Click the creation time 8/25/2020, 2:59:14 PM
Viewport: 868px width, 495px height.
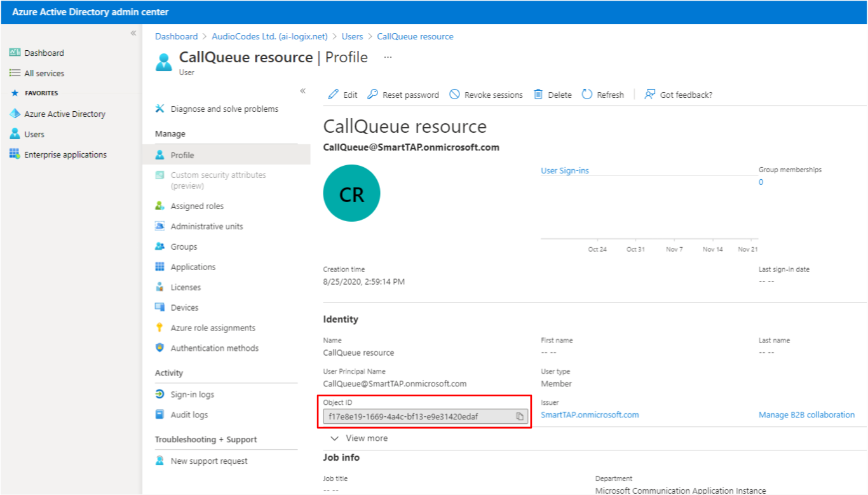pos(363,281)
